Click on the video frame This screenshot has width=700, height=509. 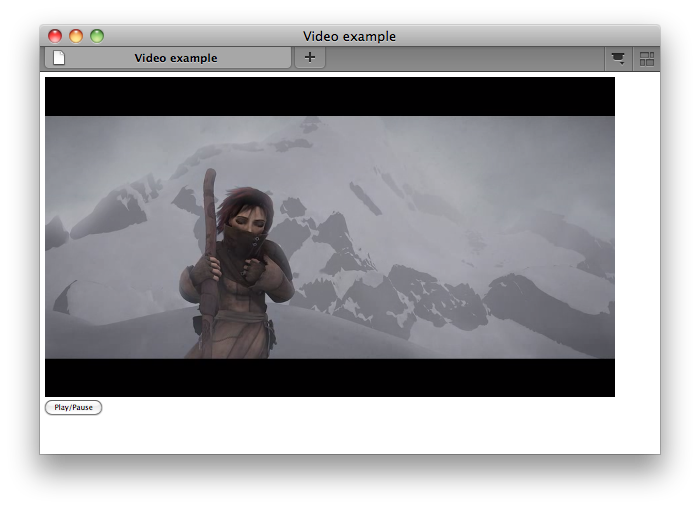(x=330, y=237)
